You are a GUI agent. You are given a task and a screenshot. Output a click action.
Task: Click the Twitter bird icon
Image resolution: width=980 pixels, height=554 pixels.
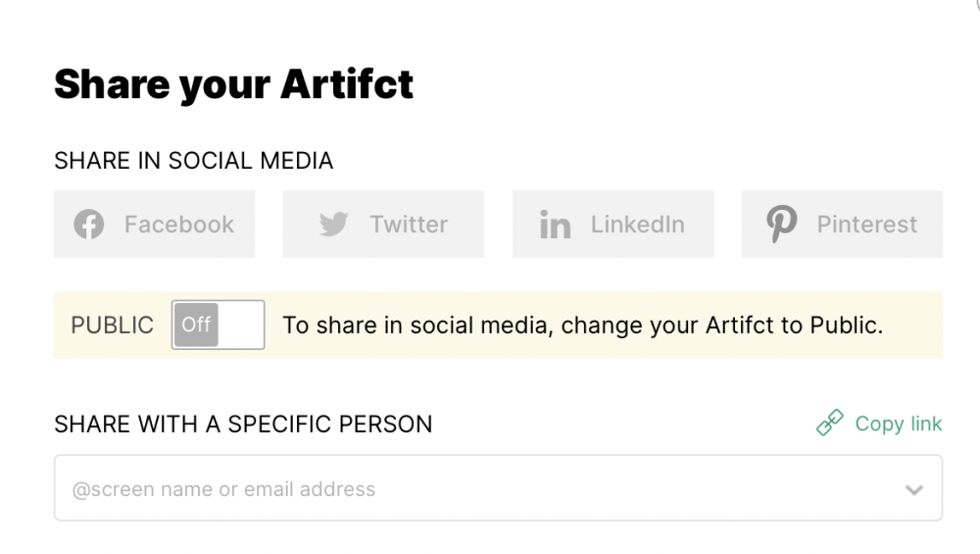pos(334,224)
